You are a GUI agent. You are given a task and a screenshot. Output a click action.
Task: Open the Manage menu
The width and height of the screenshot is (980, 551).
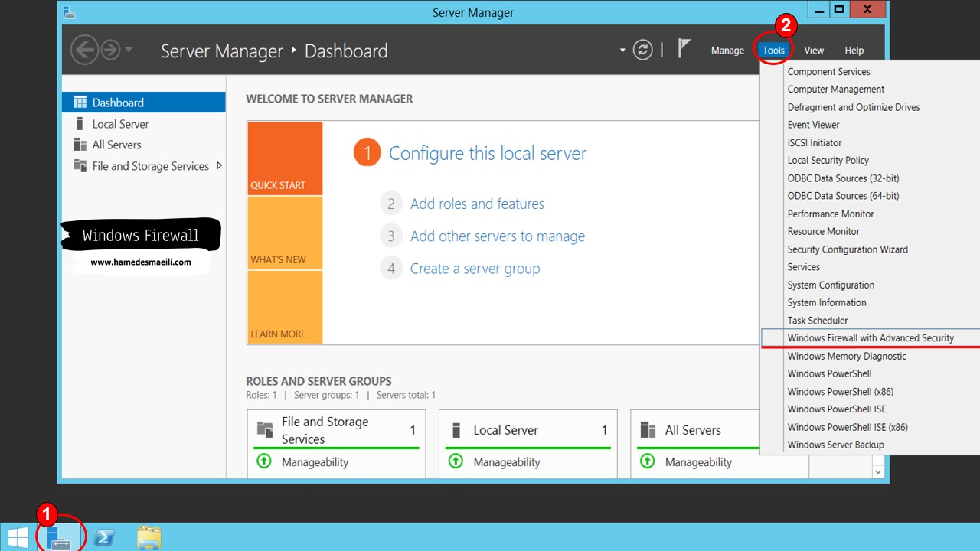click(727, 51)
